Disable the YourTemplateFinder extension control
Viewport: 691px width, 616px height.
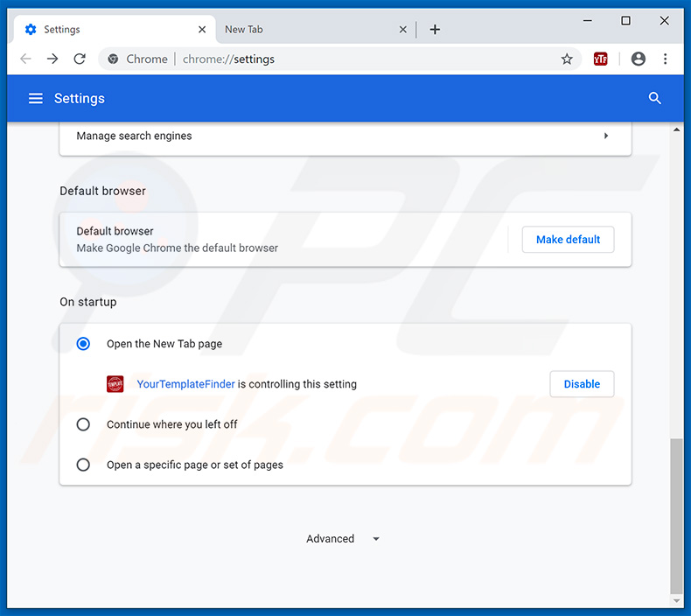(582, 384)
